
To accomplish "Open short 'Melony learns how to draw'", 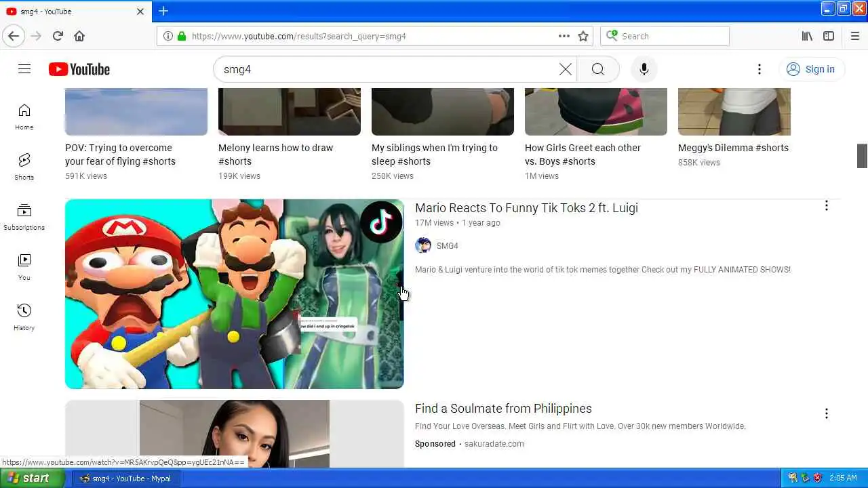I will click(x=275, y=155).
